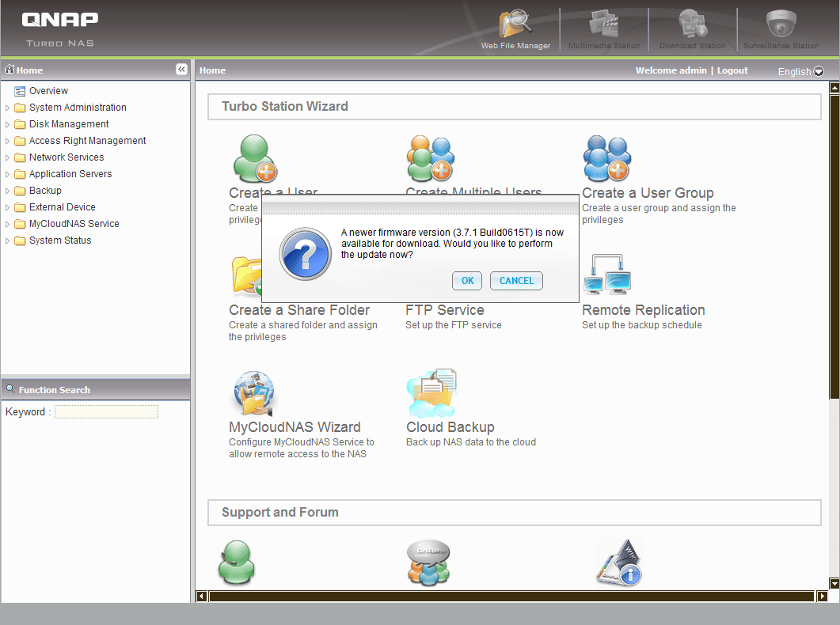This screenshot has width=840, height=625.
Task: Click the Home house icon in sidebar
Action: click(x=10, y=69)
